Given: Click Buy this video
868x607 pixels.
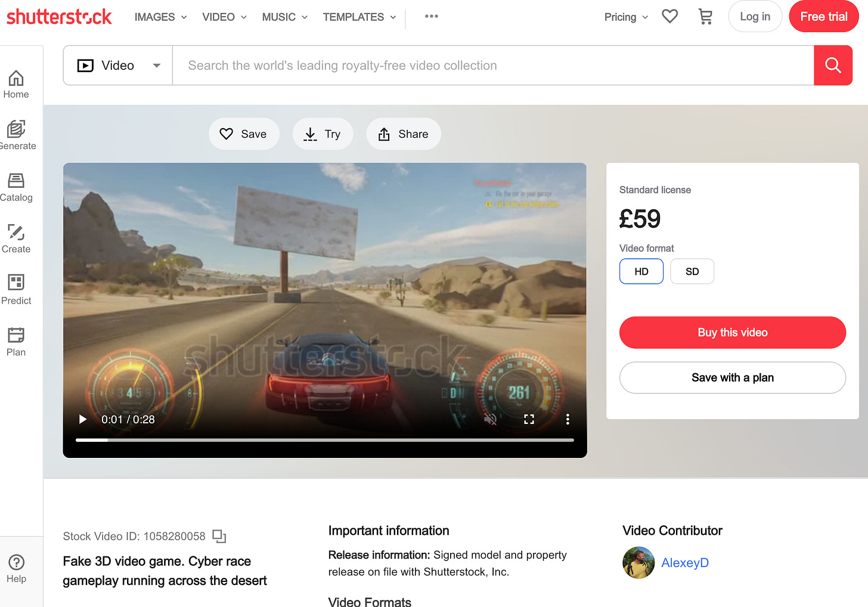Looking at the screenshot, I should pyautogui.click(x=733, y=333).
